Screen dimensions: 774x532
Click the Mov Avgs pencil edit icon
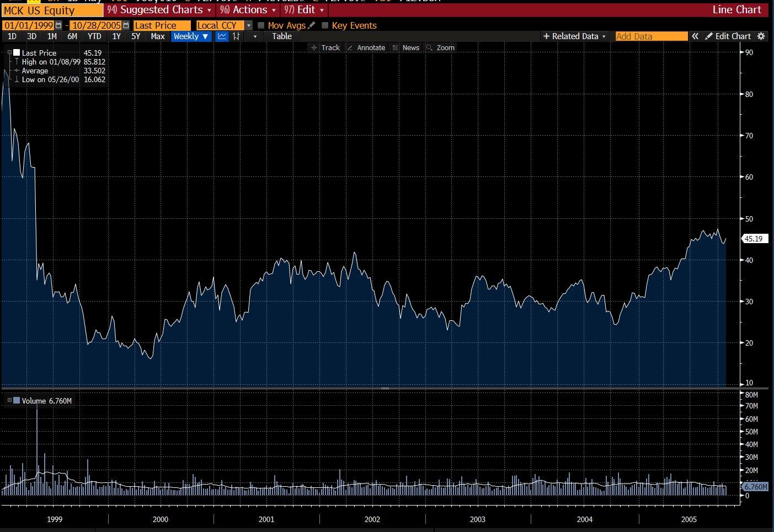pyautogui.click(x=312, y=25)
